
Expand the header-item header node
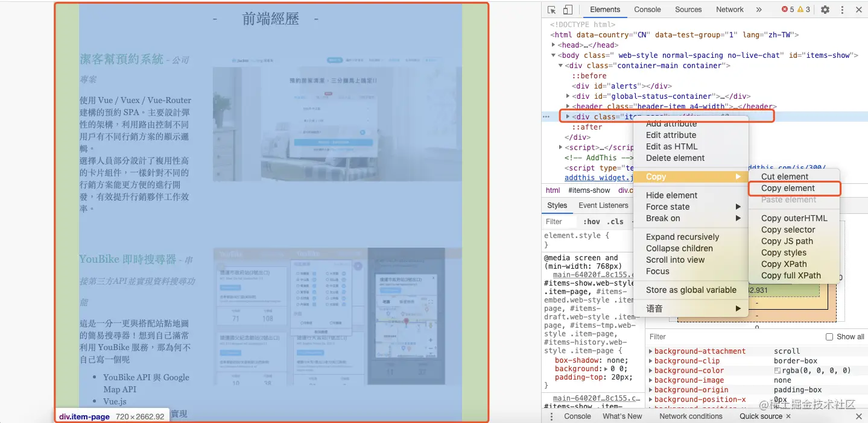[568, 107]
